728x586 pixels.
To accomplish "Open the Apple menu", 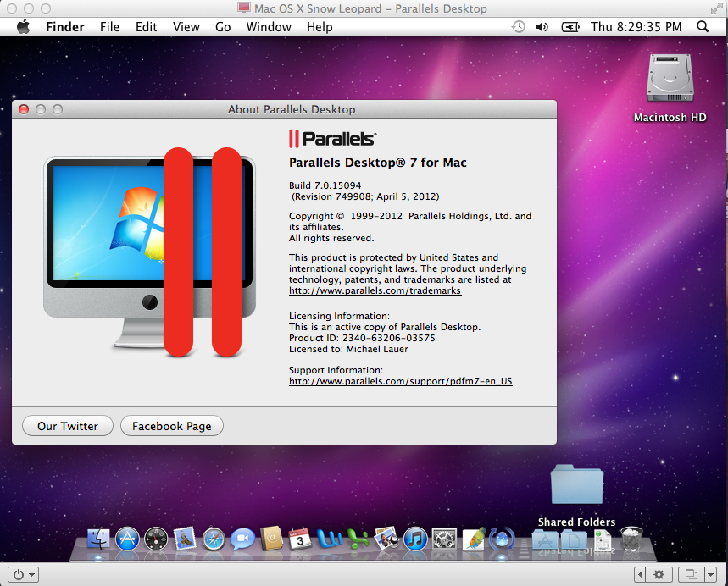I will point(24,26).
